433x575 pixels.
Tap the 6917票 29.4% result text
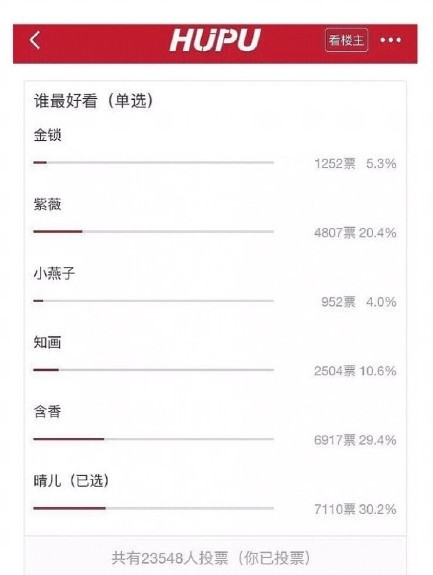[x=355, y=440]
